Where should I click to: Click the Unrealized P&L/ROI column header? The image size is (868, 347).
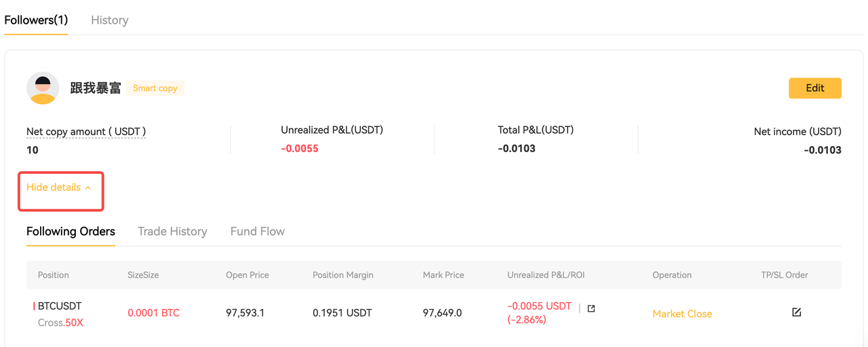[546, 275]
